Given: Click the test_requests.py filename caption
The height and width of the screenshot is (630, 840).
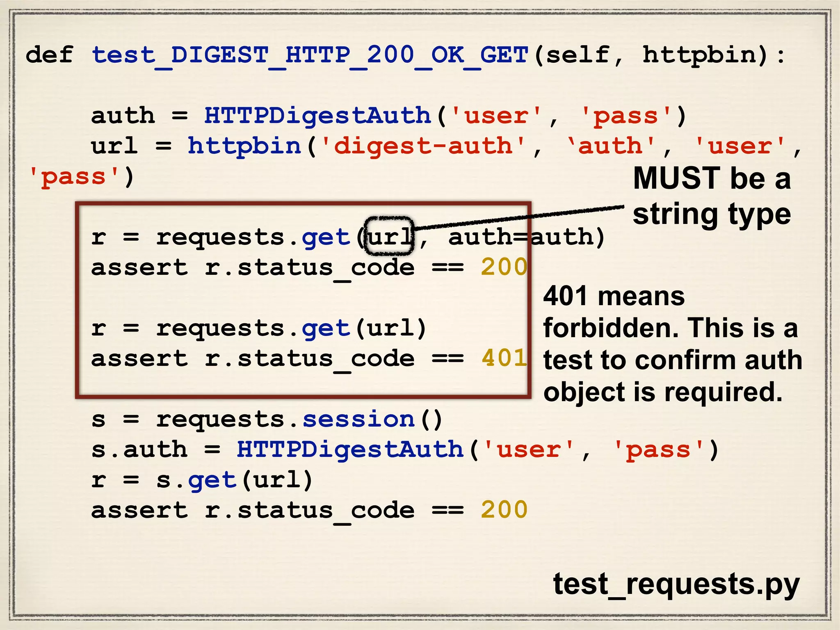Looking at the screenshot, I should pyautogui.click(x=676, y=584).
